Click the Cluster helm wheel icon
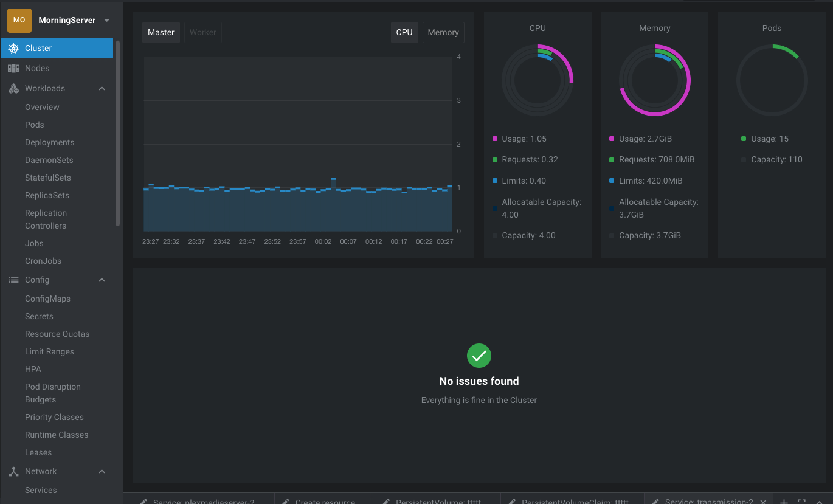The width and height of the screenshot is (833, 504). click(13, 48)
